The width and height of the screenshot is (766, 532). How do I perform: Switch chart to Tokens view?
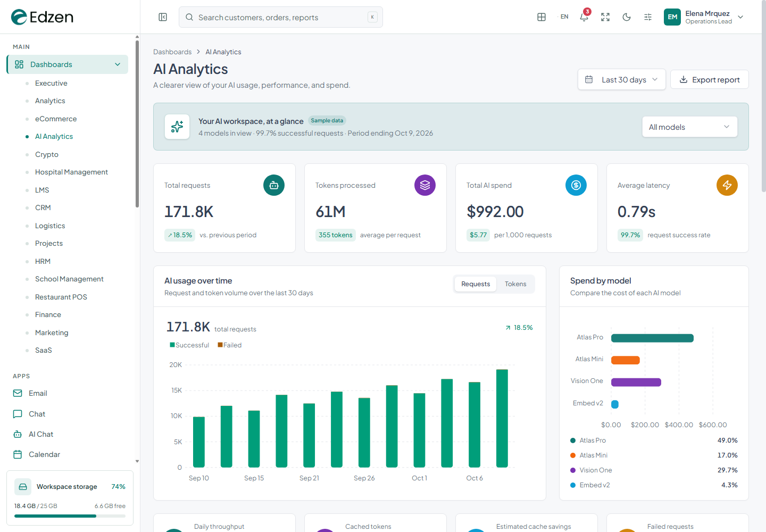click(x=515, y=284)
